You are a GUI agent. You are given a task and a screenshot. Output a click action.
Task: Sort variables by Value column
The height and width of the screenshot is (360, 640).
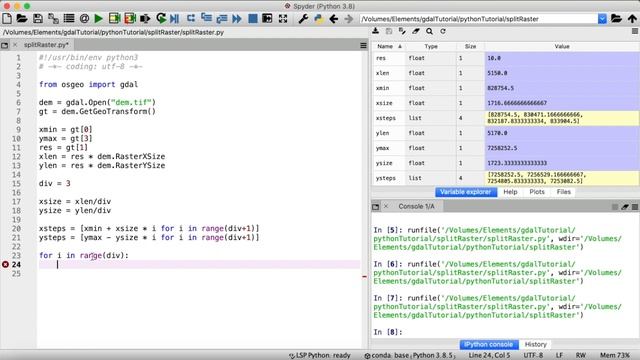562,47
